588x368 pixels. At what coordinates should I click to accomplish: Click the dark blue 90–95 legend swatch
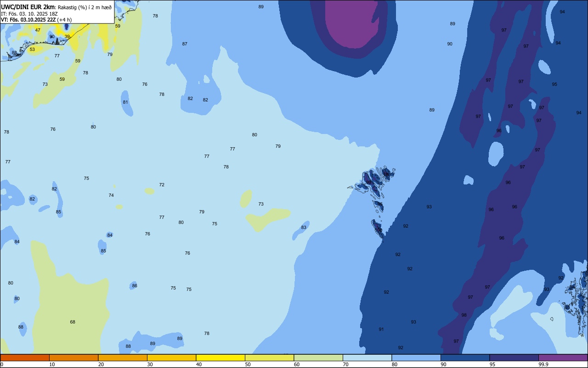465,357
